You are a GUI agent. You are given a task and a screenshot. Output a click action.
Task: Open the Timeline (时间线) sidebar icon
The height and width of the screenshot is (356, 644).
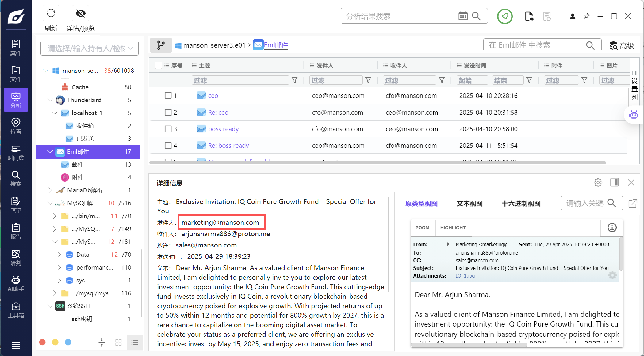click(x=16, y=153)
